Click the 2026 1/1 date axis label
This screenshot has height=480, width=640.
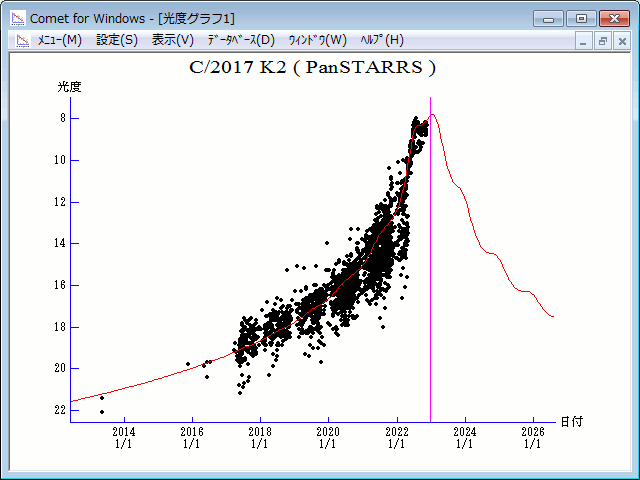533,437
